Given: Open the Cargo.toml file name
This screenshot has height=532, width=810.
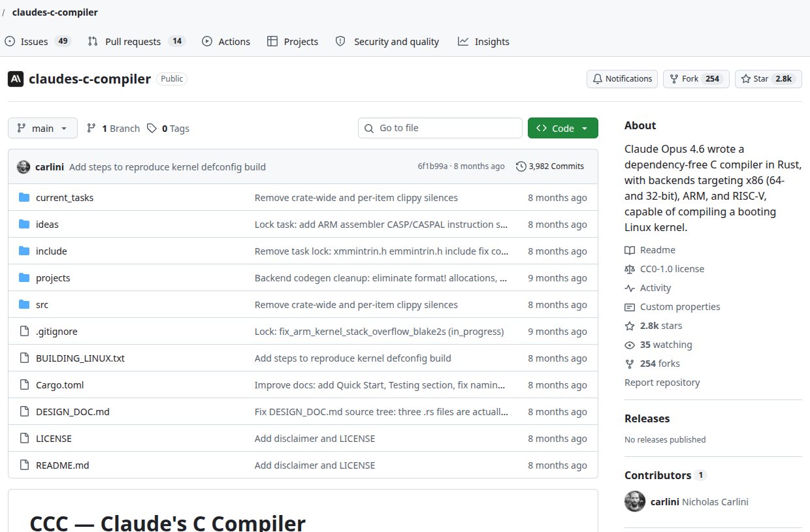Looking at the screenshot, I should coord(60,384).
